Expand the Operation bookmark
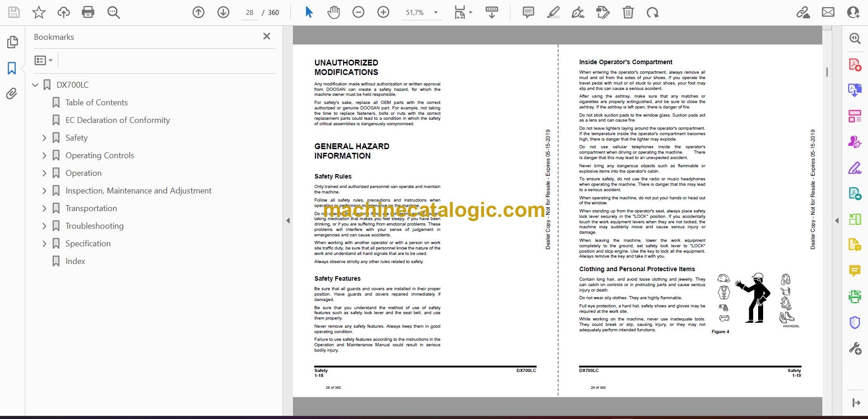Image resolution: width=868 pixels, height=419 pixels. pos(44,173)
